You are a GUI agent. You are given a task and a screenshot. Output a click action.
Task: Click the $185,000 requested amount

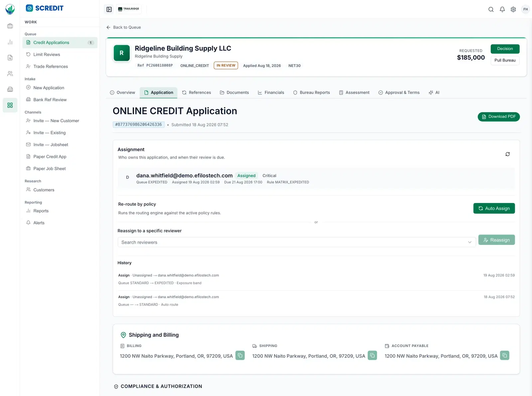pyautogui.click(x=471, y=58)
